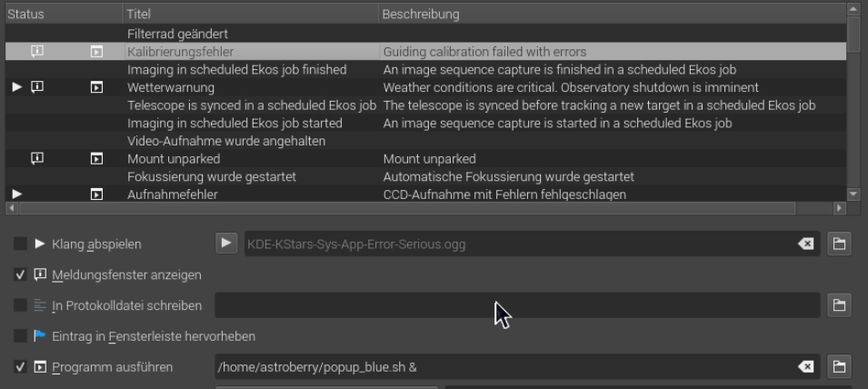Enable the Klang abspielen checkbox
The image size is (868, 389).
click(20, 244)
